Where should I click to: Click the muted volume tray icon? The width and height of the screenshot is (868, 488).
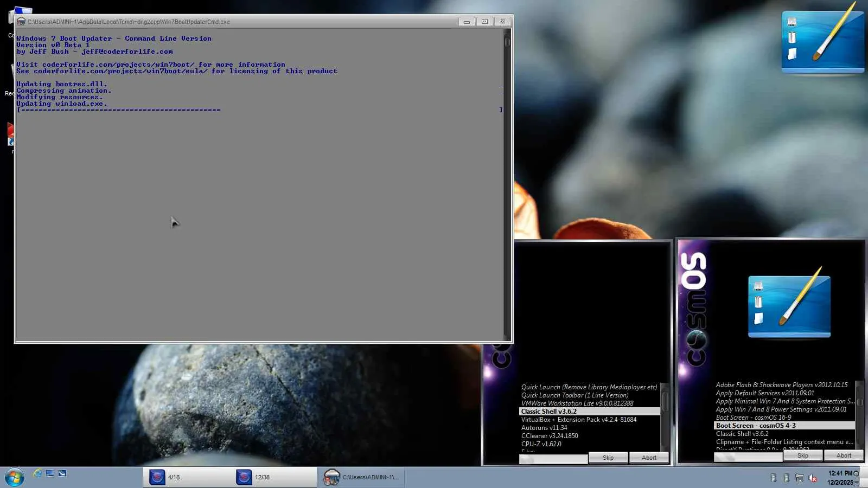[813, 478]
